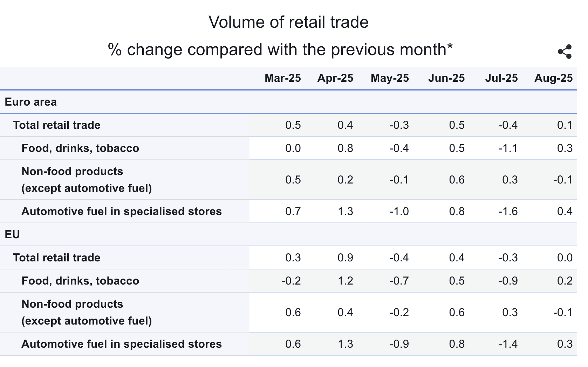Click the May-25 column header
This screenshot has width=588, height=367.
click(x=390, y=78)
